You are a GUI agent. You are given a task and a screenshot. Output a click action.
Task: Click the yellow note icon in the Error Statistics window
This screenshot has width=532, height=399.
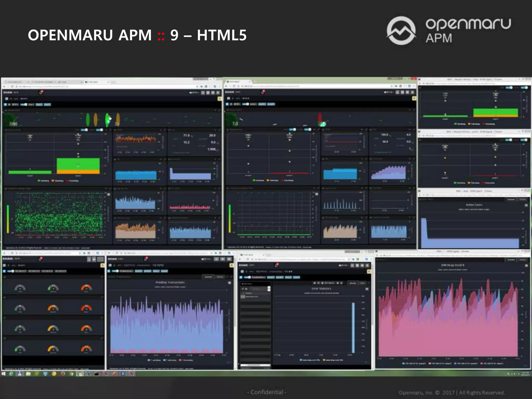click(x=369, y=271)
